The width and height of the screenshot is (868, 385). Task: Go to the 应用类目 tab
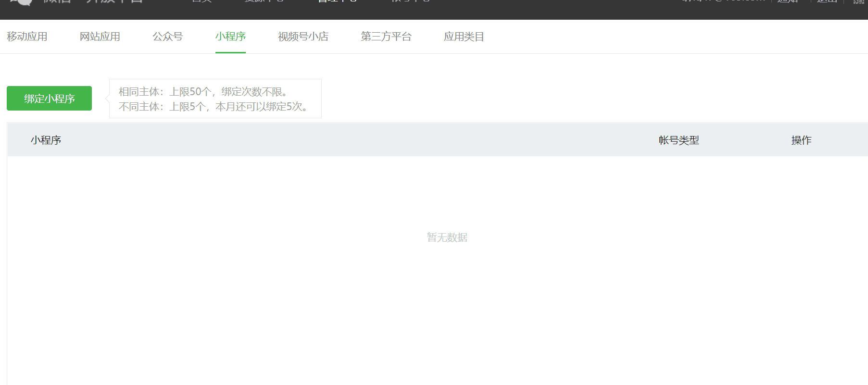(464, 37)
